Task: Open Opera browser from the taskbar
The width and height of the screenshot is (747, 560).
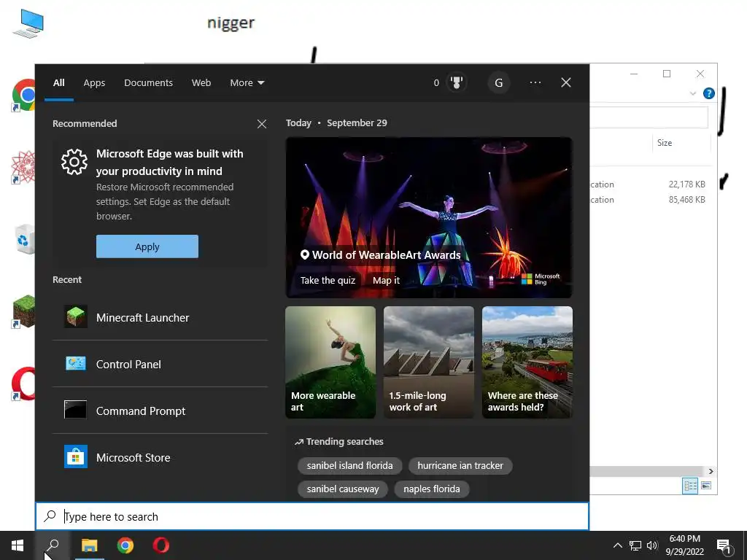Action: tap(161, 545)
